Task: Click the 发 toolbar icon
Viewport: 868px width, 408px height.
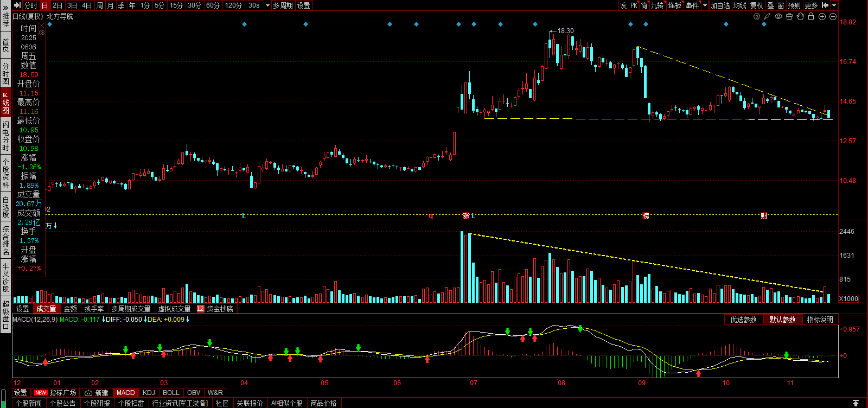Action: (x=623, y=5)
